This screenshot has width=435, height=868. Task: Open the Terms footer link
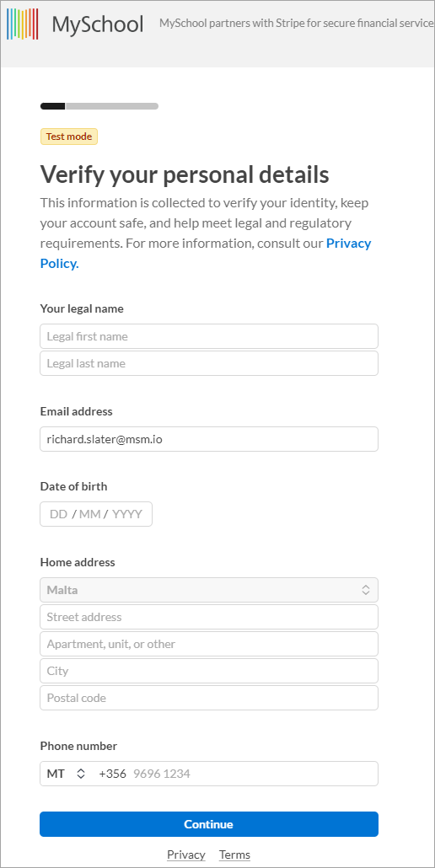coord(234,855)
